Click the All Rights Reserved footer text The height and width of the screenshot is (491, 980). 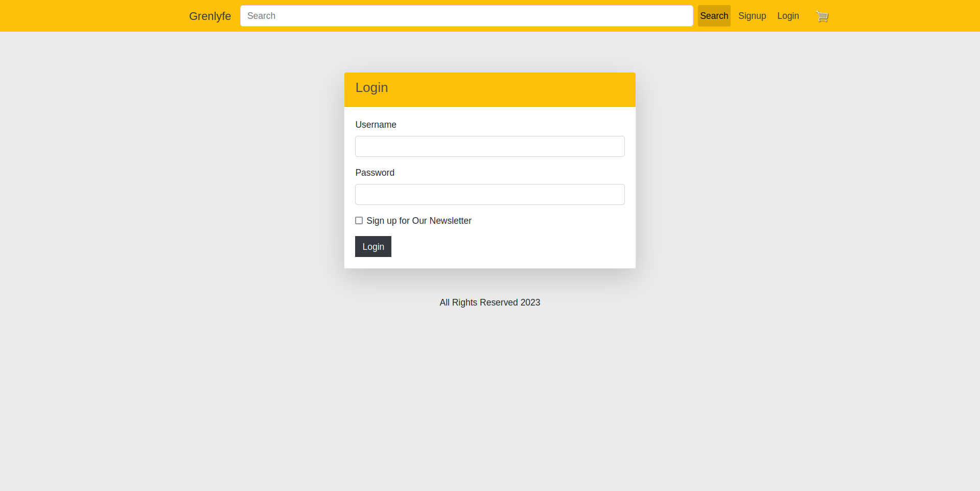pos(489,302)
